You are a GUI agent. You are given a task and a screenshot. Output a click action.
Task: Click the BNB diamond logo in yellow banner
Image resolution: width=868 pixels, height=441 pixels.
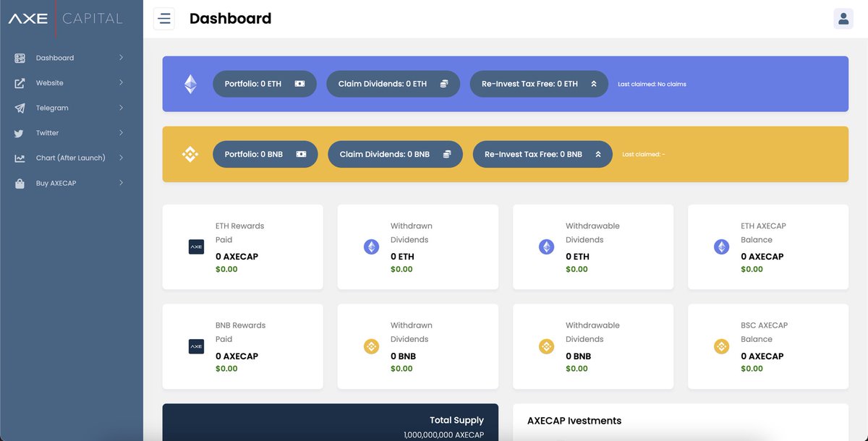[x=190, y=153]
